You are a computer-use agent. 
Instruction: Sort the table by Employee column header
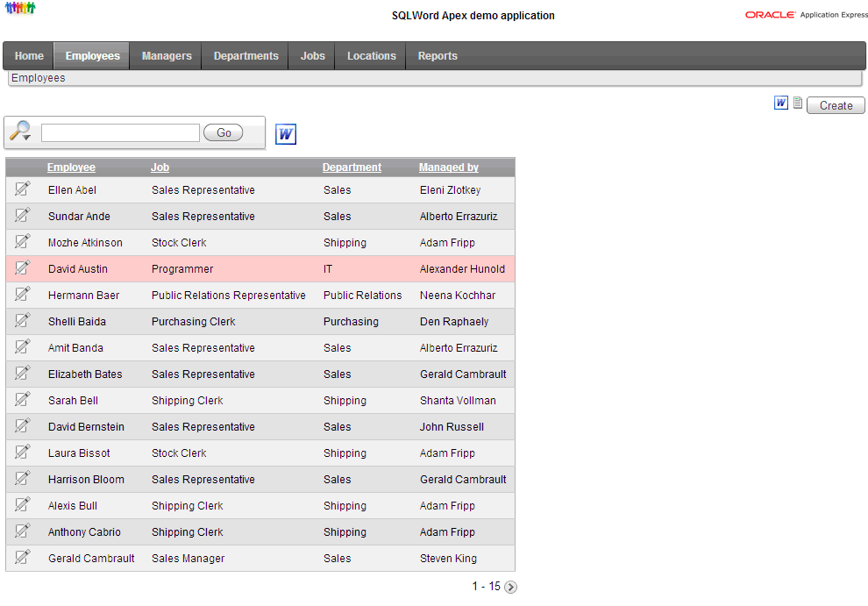(71, 168)
